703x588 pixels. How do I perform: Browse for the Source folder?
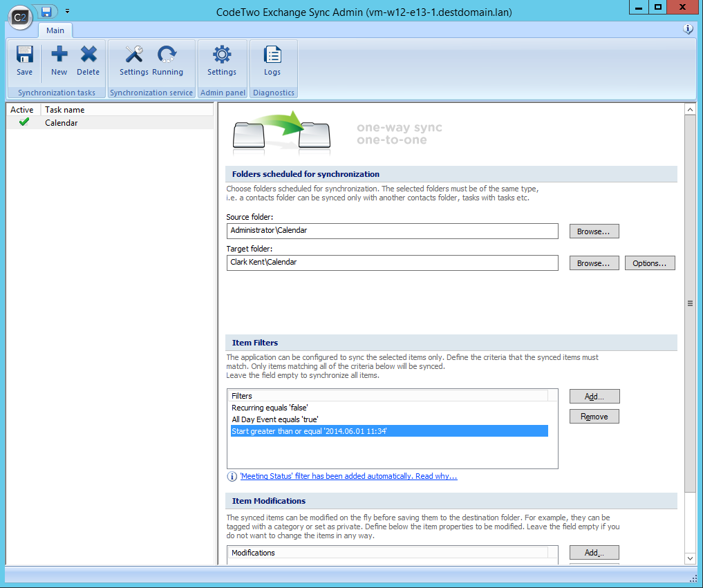[594, 231]
